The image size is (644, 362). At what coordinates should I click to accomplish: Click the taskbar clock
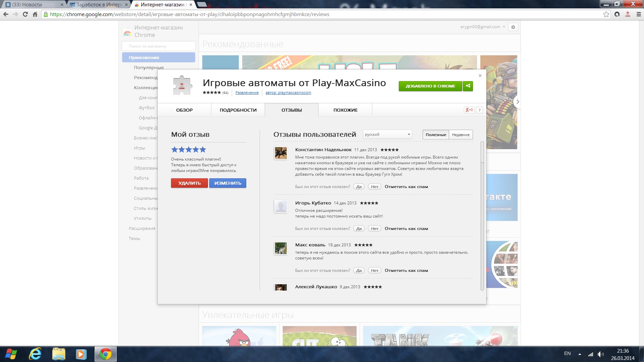tap(623, 354)
